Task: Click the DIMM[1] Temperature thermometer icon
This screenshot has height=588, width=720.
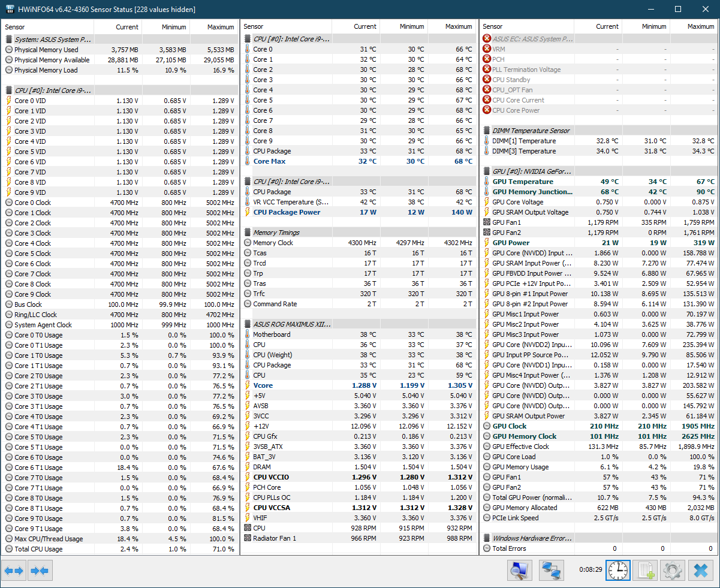Action: click(x=487, y=141)
